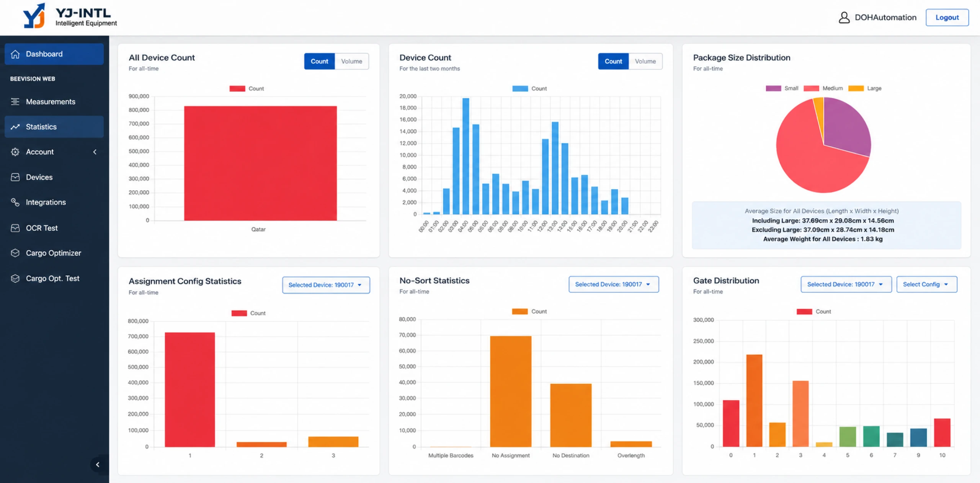Toggle Count legend in No-Sort Statistics
The image size is (980, 483).
(529, 312)
